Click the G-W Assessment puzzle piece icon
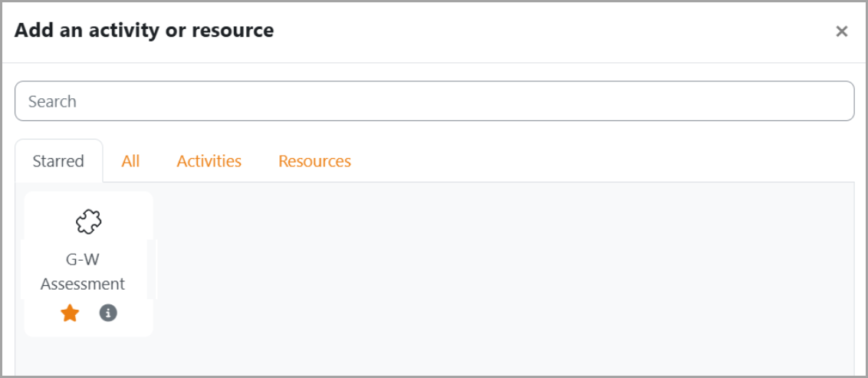Image resolution: width=868 pixels, height=378 pixels. pos(88,222)
